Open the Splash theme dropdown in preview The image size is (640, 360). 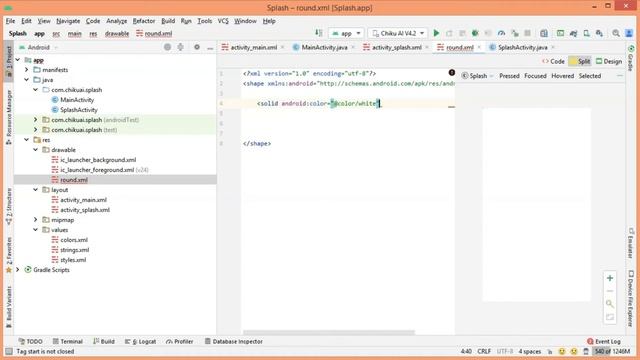[x=478, y=76]
